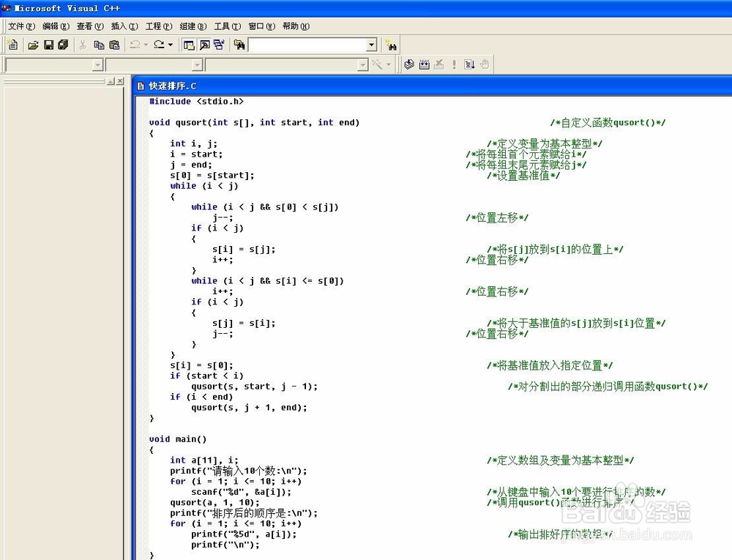Viewport: 732px width, 560px height.
Task: Click the qusort(a, 1, 10); call
Action: (214, 503)
